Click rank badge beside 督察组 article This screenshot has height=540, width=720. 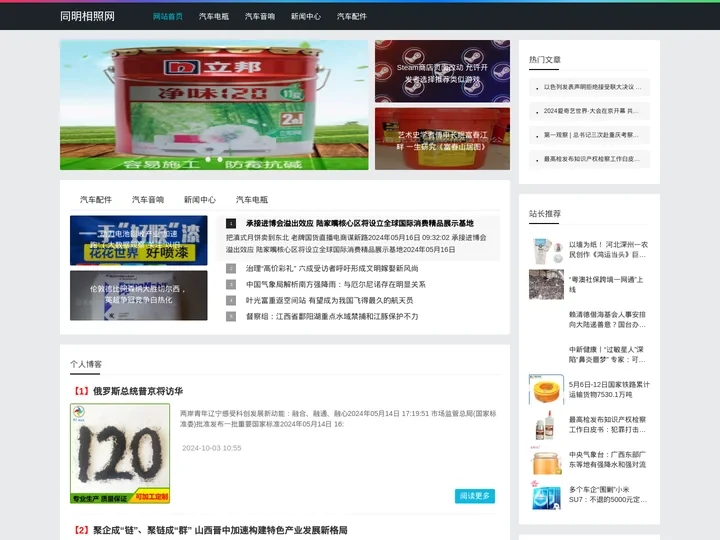tap(231, 316)
